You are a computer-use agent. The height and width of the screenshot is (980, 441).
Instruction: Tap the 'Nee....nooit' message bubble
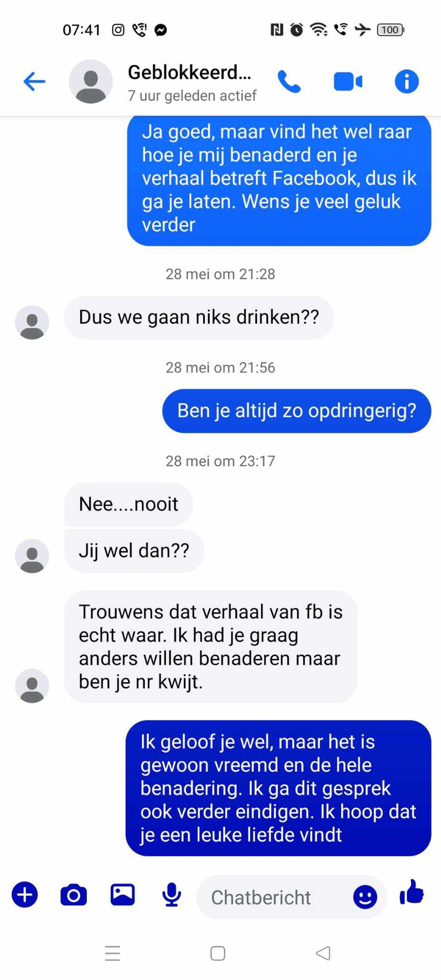pyautogui.click(x=128, y=504)
